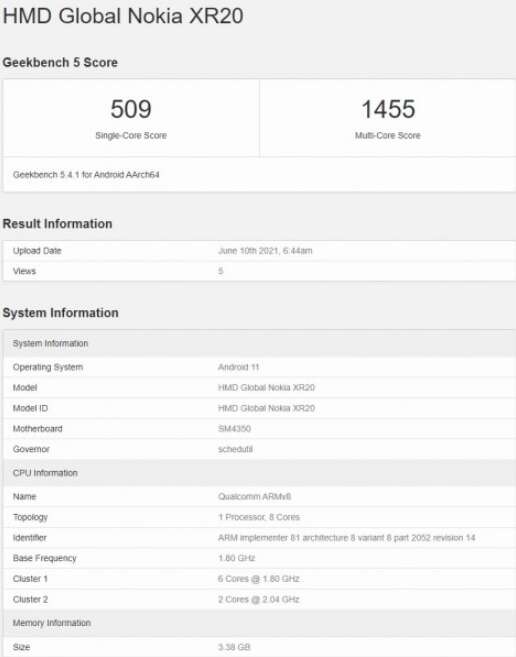Click the 'Model' row label
The height and width of the screenshot is (657, 516).
pos(25,388)
